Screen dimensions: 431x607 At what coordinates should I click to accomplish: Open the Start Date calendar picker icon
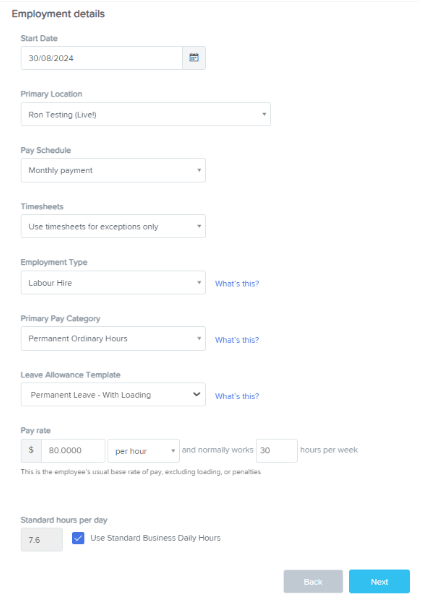click(x=194, y=58)
